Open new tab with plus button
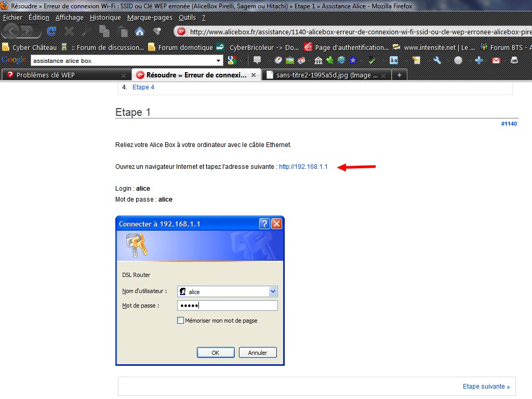The height and width of the screenshot is (399, 532). [399, 75]
